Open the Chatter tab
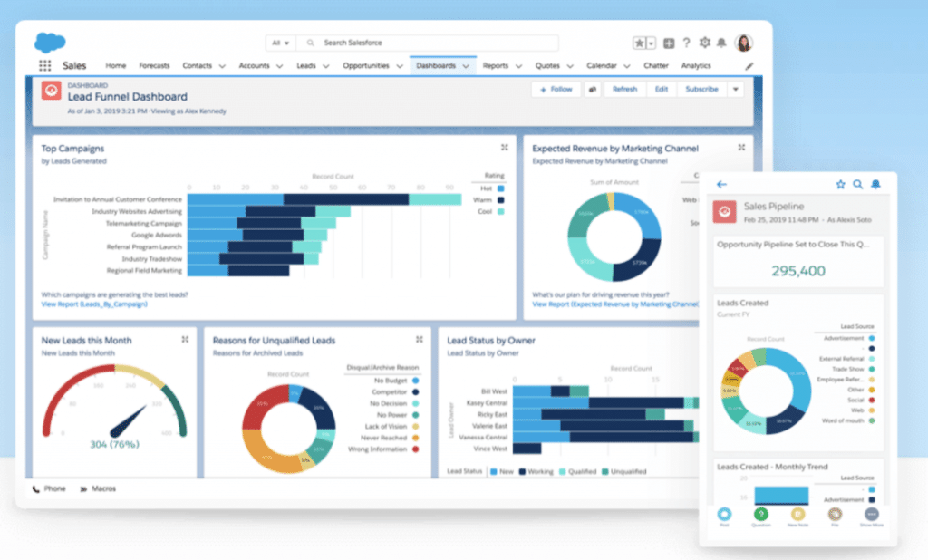 tap(656, 66)
